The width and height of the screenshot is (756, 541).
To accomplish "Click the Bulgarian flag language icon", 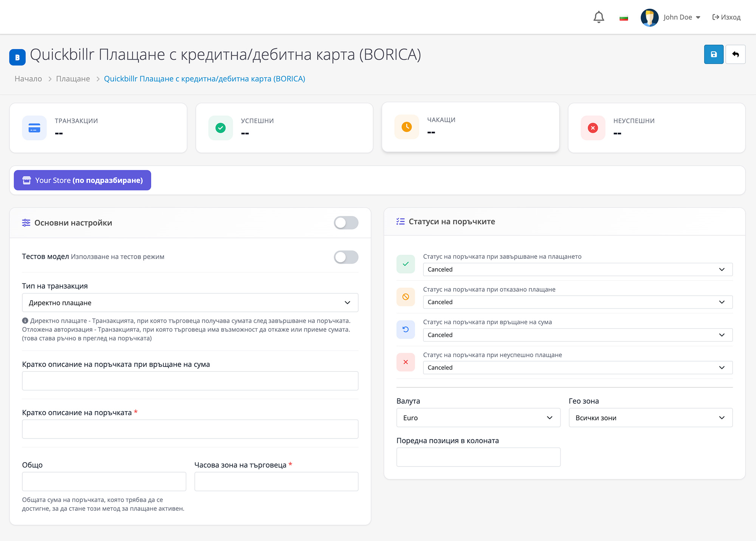I will pyautogui.click(x=624, y=17).
